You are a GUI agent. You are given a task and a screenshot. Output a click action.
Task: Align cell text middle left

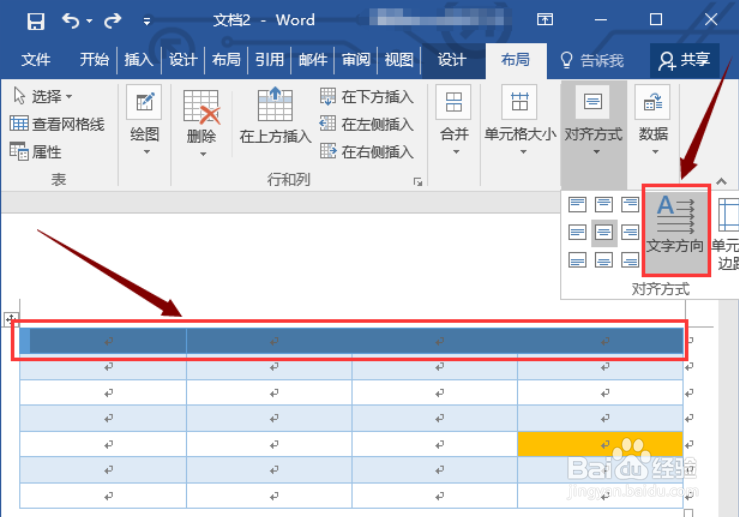pos(577,232)
